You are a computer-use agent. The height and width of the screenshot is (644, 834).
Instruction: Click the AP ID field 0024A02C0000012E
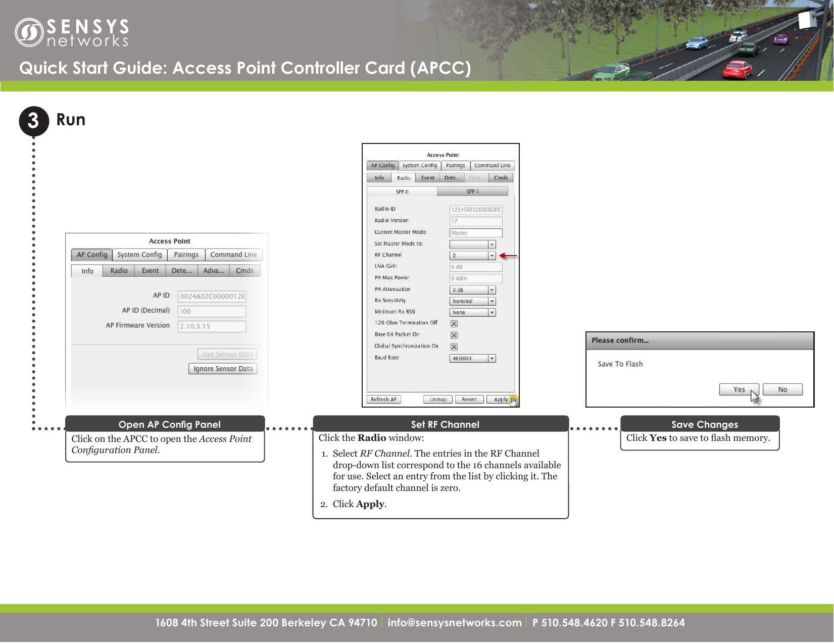tap(212, 296)
